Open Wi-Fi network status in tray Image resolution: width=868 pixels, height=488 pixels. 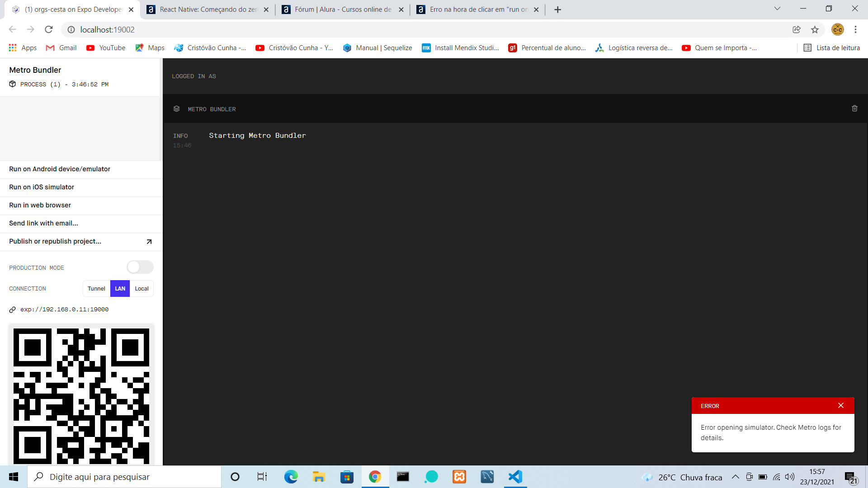click(776, 477)
